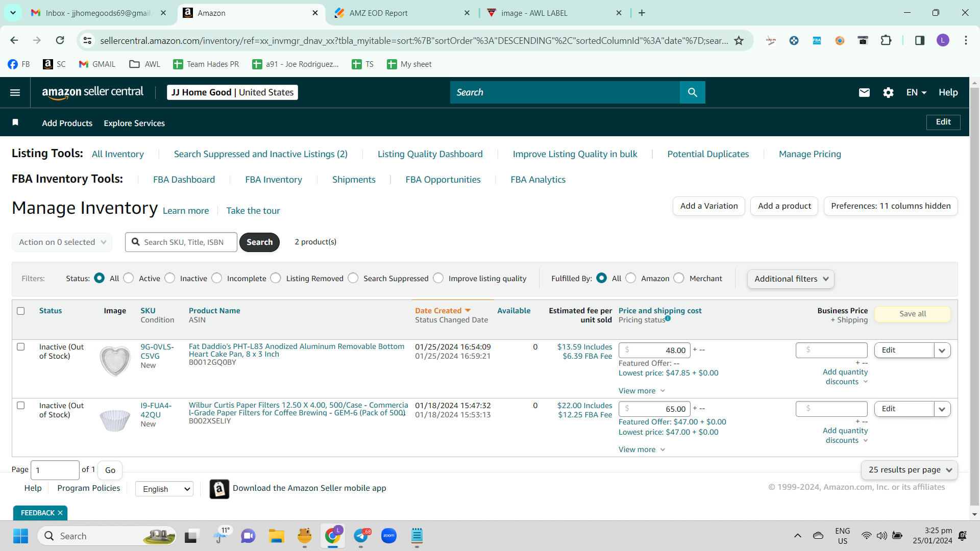Go back with the browser back arrow
Image resolution: width=980 pixels, height=551 pixels.
pyautogui.click(x=14, y=40)
